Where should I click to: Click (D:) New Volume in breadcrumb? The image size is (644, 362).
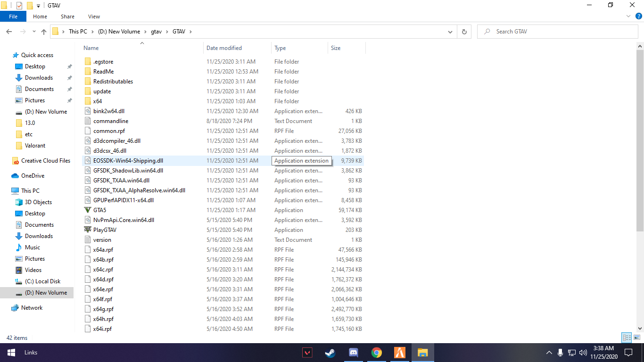pyautogui.click(x=119, y=32)
